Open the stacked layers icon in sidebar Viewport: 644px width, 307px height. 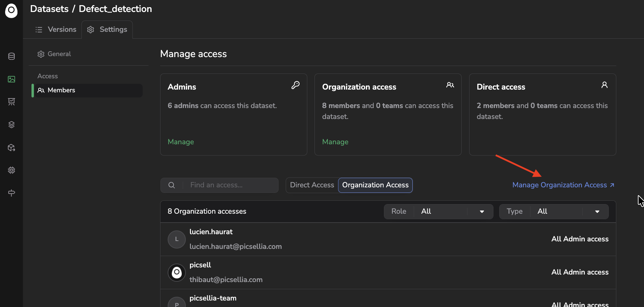pyautogui.click(x=11, y=125)
